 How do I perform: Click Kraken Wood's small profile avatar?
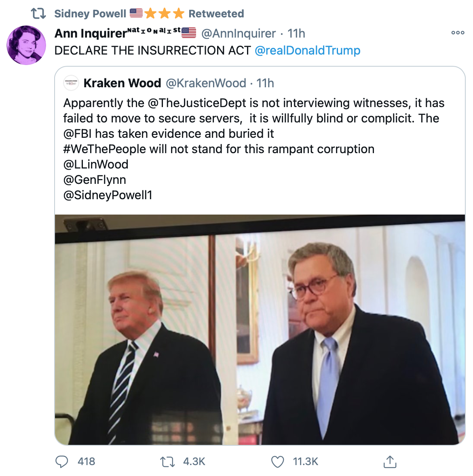72,83
